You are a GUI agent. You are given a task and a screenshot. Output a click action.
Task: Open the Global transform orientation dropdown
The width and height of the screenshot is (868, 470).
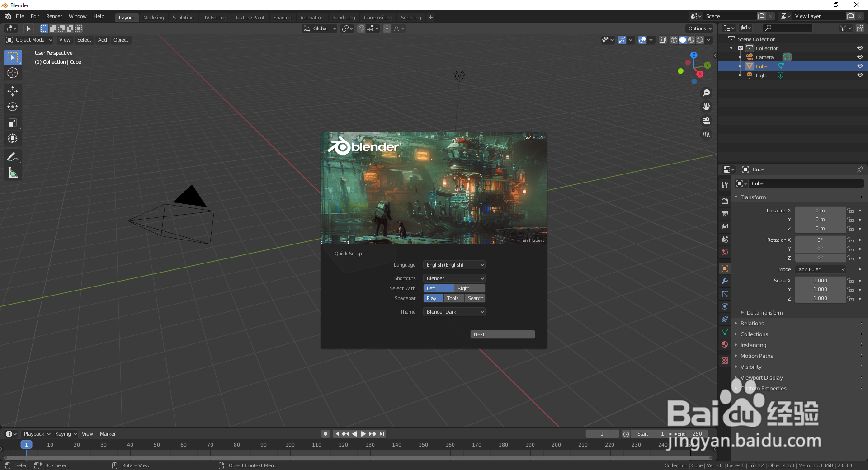click(x=320, y=28)
